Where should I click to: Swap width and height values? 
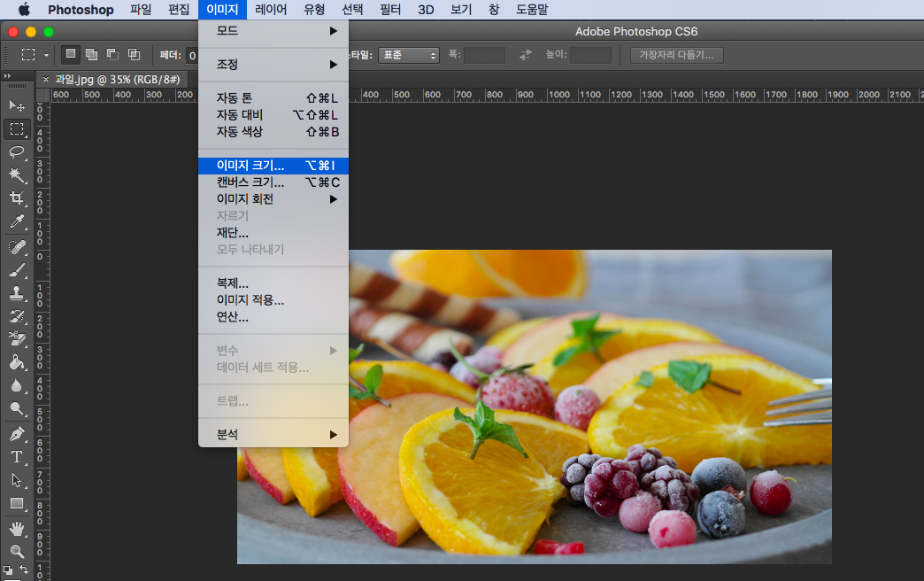(525, 55)
